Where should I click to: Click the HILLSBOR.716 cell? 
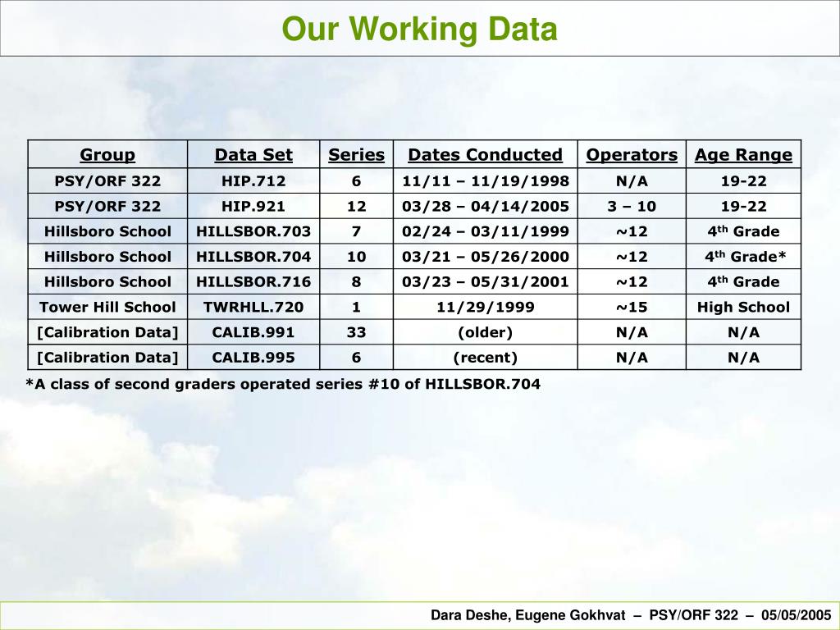253,282
